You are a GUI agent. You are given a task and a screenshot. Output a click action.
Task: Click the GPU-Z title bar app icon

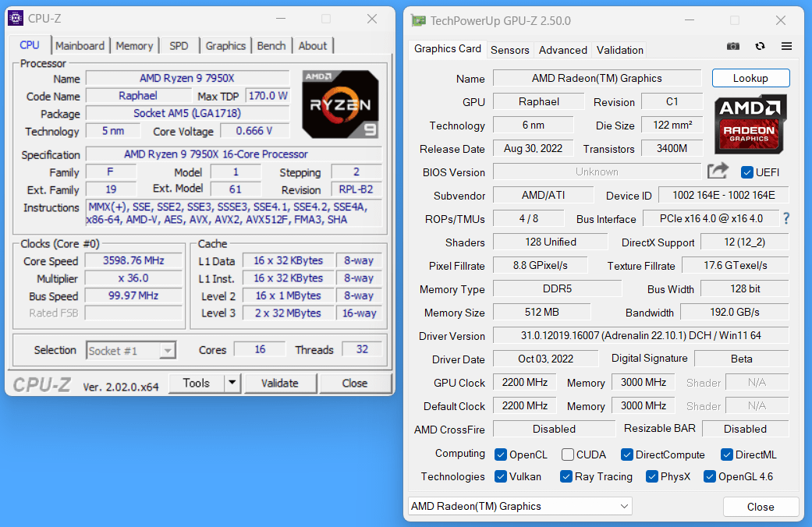click(x=418, y=21)
